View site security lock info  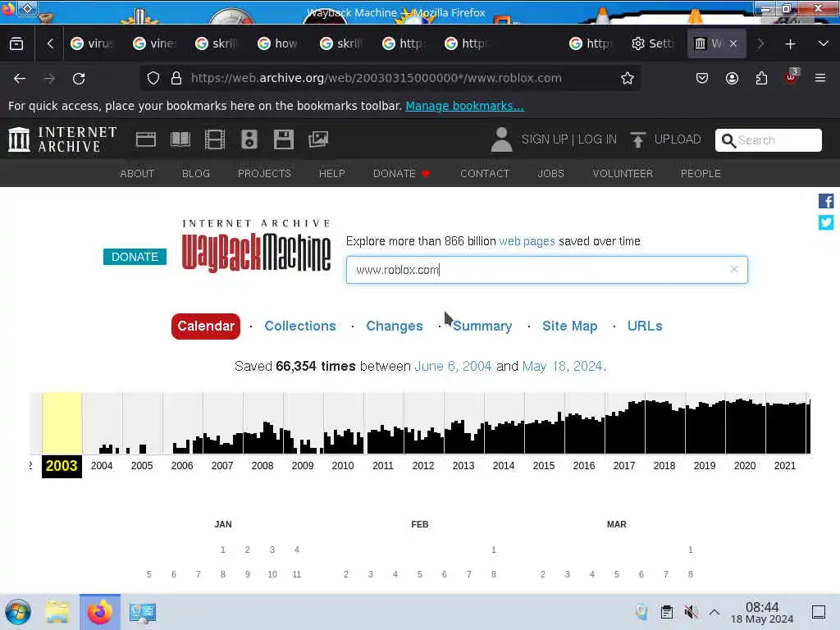click(176, 78)
